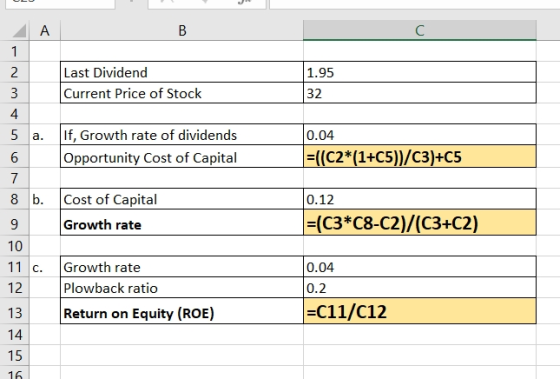Click bold 'Growth rate' cell in row 9
560x379 pixels.
(x=182, y=223)
